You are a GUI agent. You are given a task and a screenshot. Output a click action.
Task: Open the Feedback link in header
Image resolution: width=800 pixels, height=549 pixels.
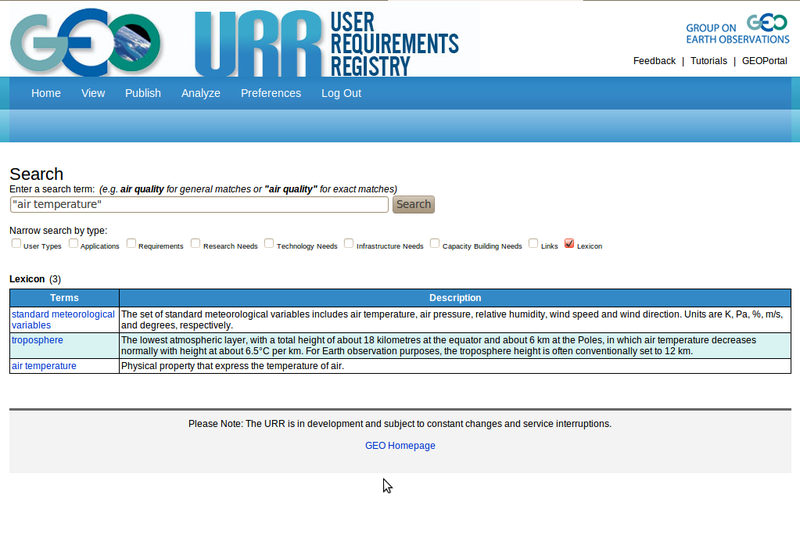654,61
